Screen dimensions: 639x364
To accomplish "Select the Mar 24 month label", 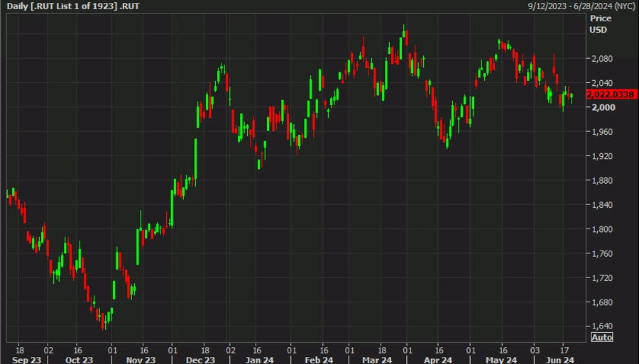I will click(377, 360).
